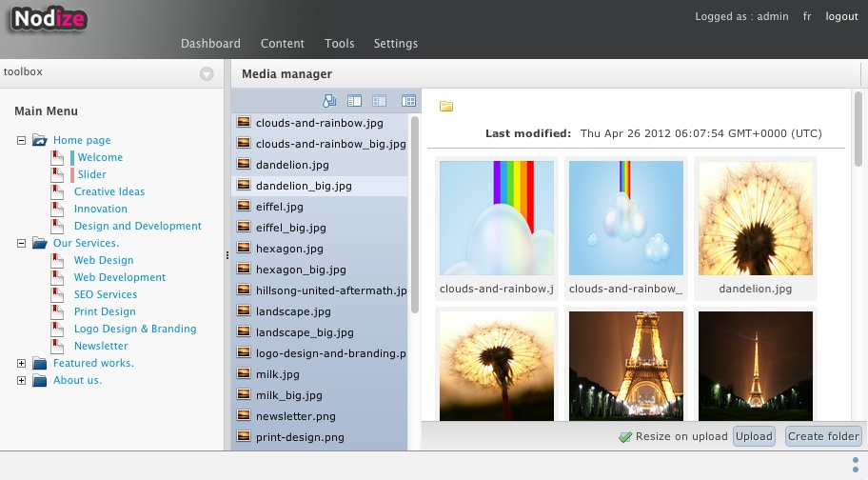Expand the Featured works tree node
Screen dimensions: 868x480
click(21, 363)
